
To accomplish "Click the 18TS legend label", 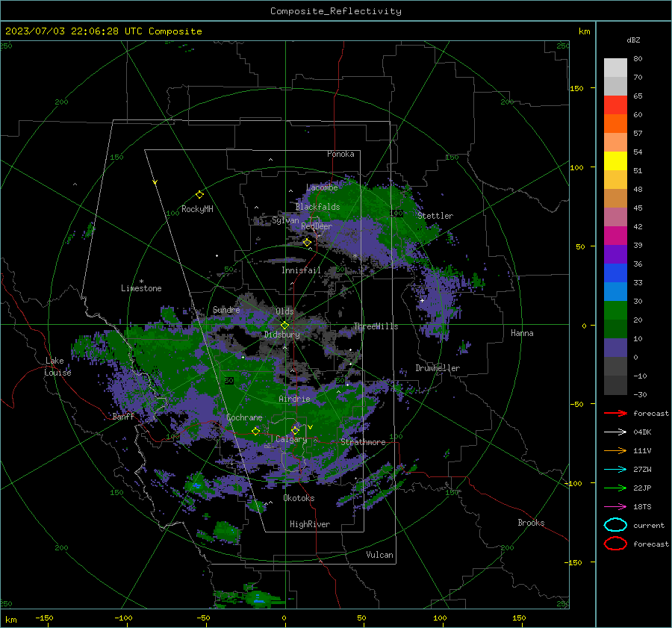I will 642,507.
